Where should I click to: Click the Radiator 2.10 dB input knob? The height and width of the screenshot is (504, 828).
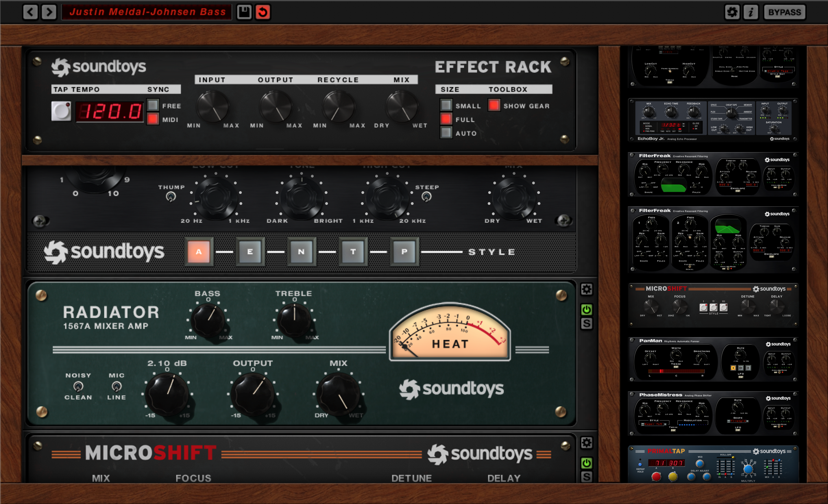167,394
